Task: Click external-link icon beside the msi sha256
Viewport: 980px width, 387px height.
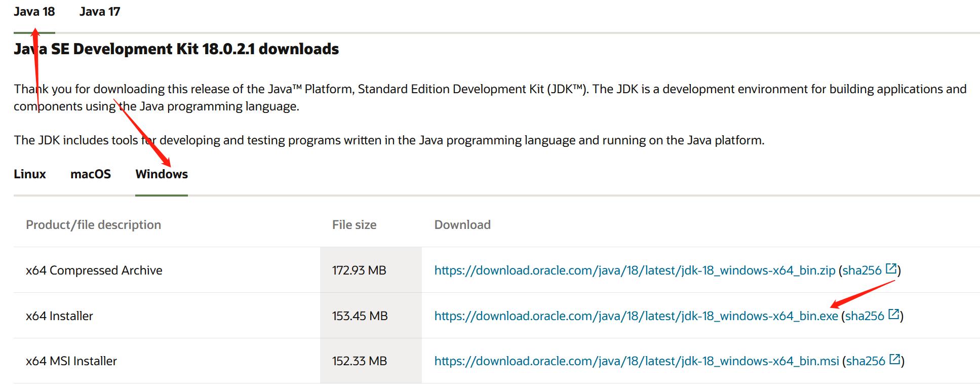Action: point(895,360)
